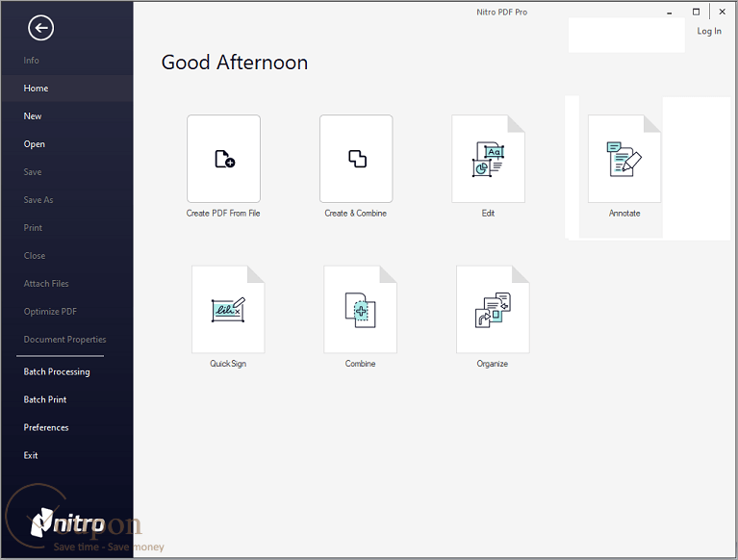Viewport: 738px width, 560px height.
Task: Click the Combine label under tile
Action: click(x=360, y=364)
